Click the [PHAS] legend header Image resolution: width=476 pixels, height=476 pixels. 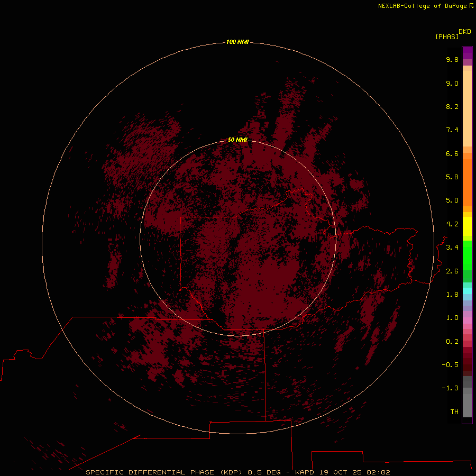coord(447,36)
